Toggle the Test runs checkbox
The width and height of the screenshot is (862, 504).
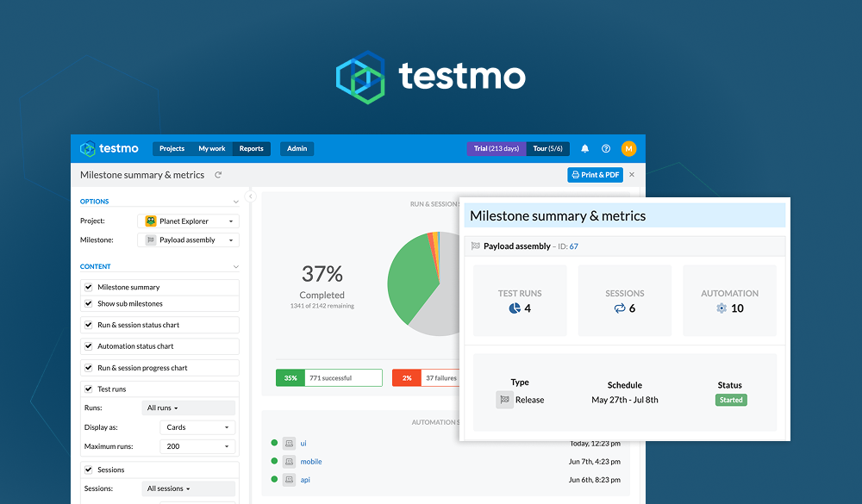point(89,389)
